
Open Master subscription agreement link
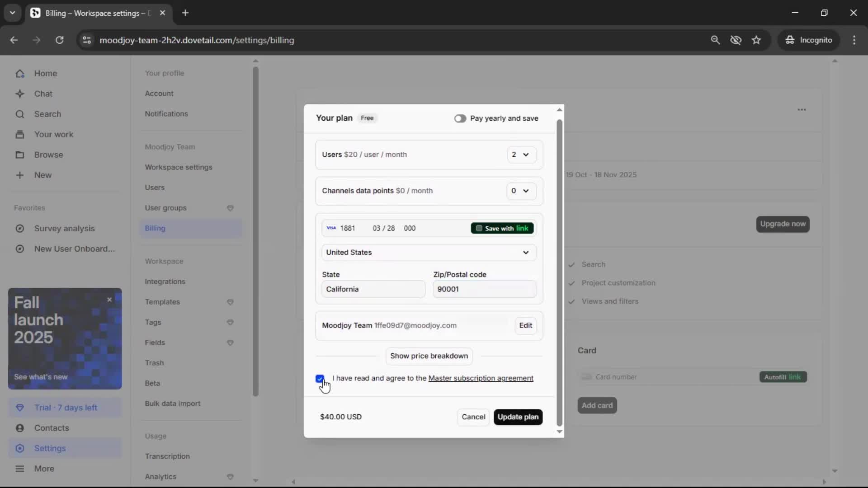pos(481,378)
